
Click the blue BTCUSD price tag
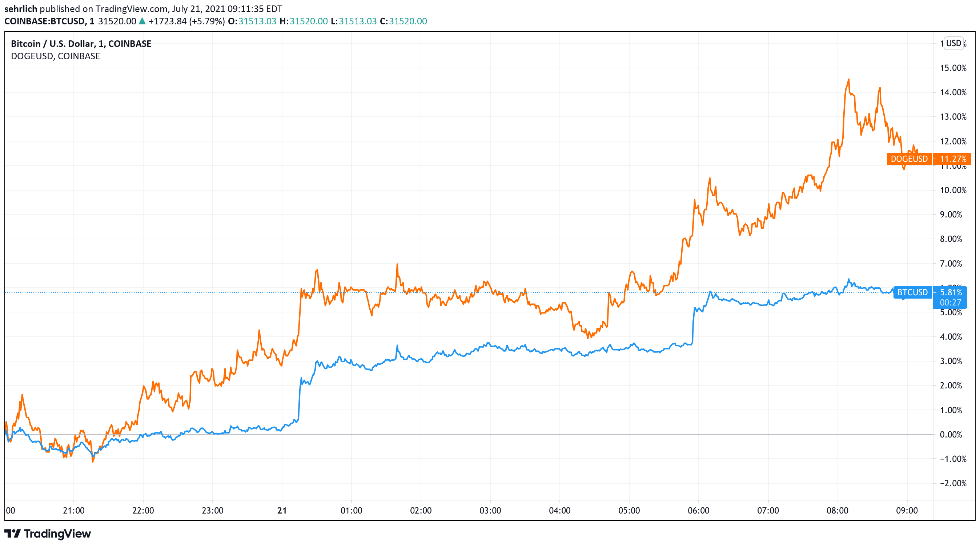(912, 292)
